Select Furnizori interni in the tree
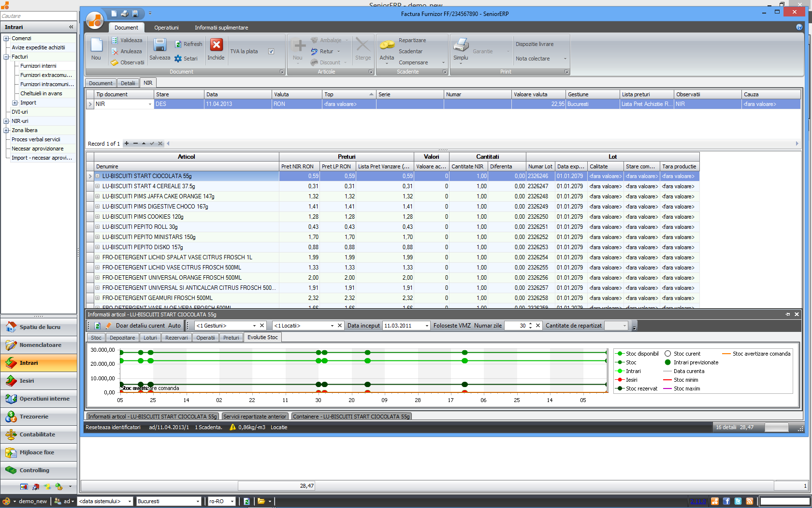This screenshot has width=812, height=508. point(38,66)
